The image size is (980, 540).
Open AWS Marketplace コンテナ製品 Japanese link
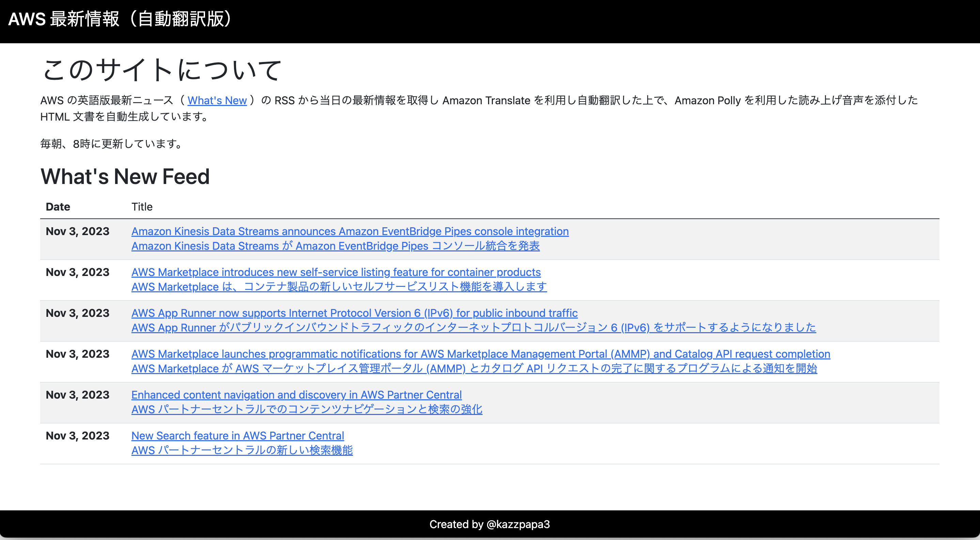click(x=339, y=287)
